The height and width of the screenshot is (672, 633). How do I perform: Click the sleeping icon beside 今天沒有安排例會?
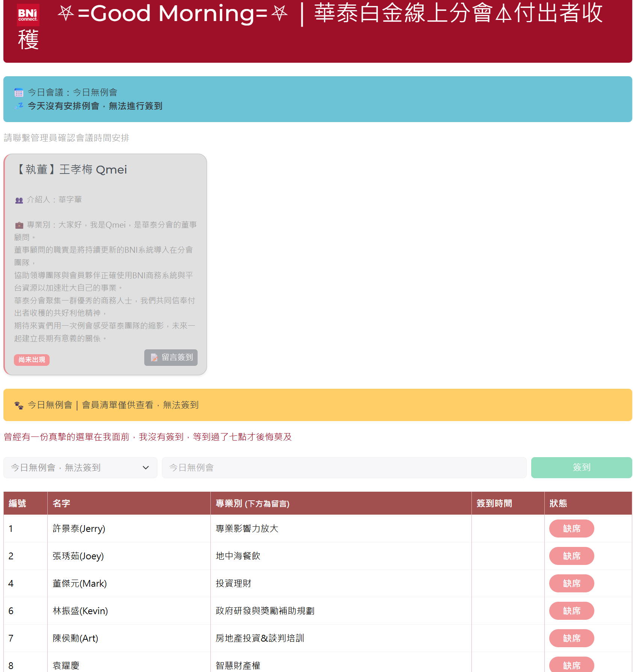[x=19, y=106]
